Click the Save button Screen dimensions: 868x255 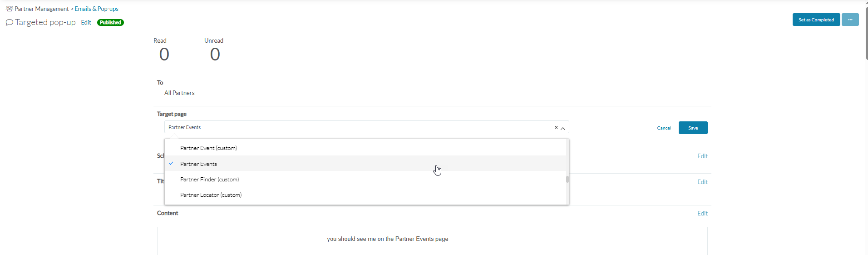(693, 128)
